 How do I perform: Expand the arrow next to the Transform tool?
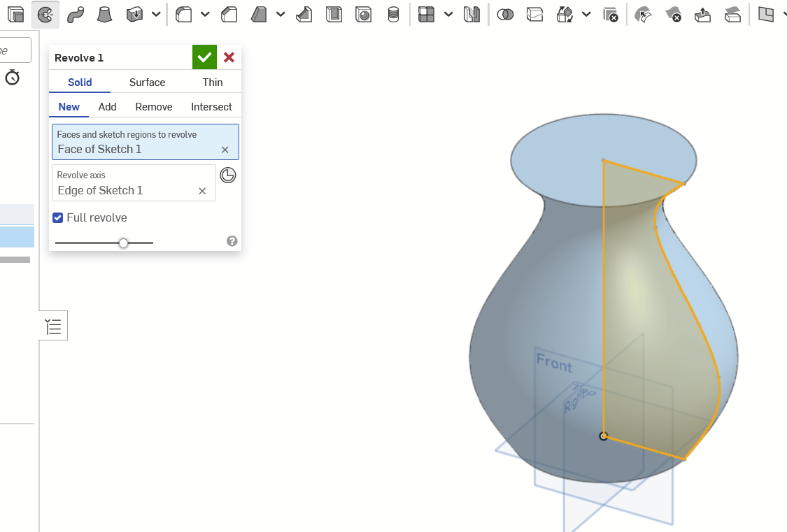586,15
